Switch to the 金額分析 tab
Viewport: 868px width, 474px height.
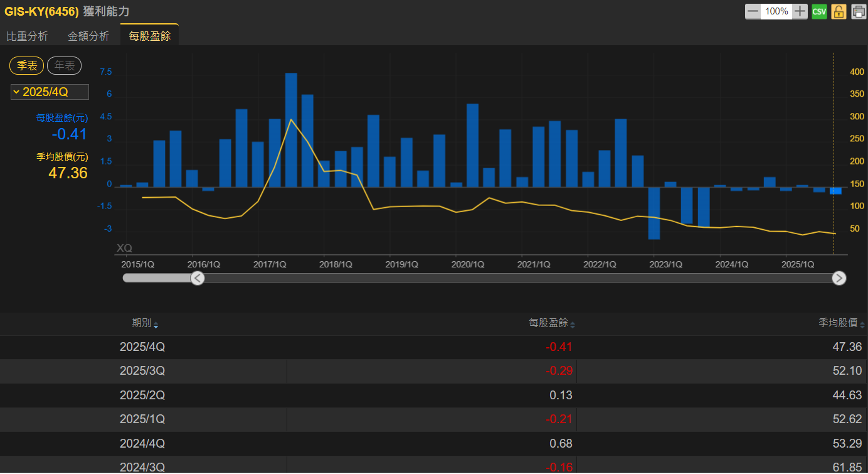(x=88, y=36)
